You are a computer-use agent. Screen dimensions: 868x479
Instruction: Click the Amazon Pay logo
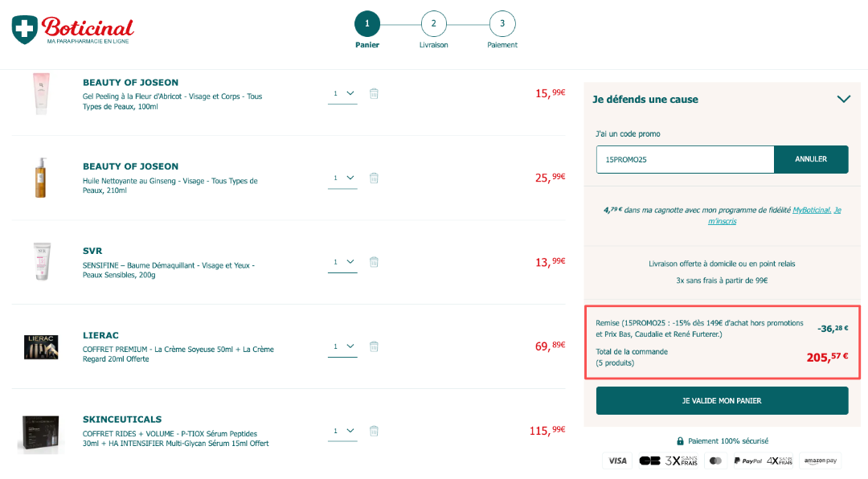821,461
